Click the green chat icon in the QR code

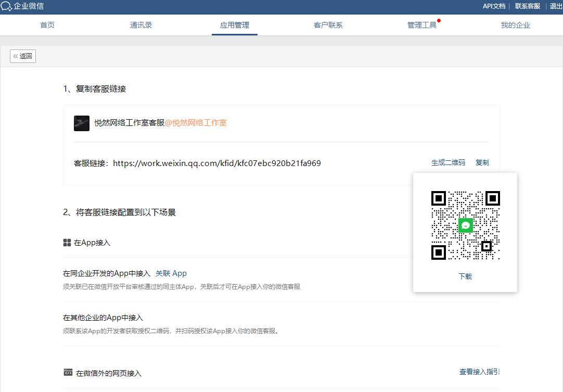click(x=465, y=225)
